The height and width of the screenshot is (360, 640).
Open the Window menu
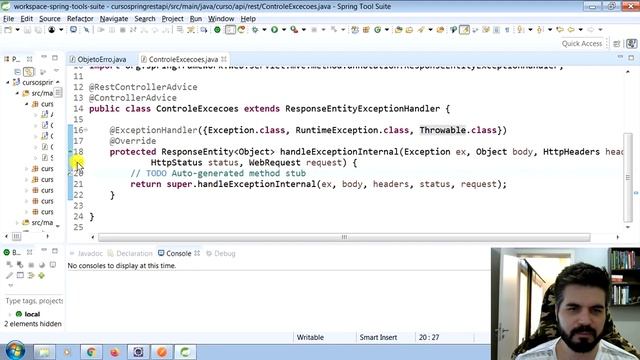pos(221,19)
